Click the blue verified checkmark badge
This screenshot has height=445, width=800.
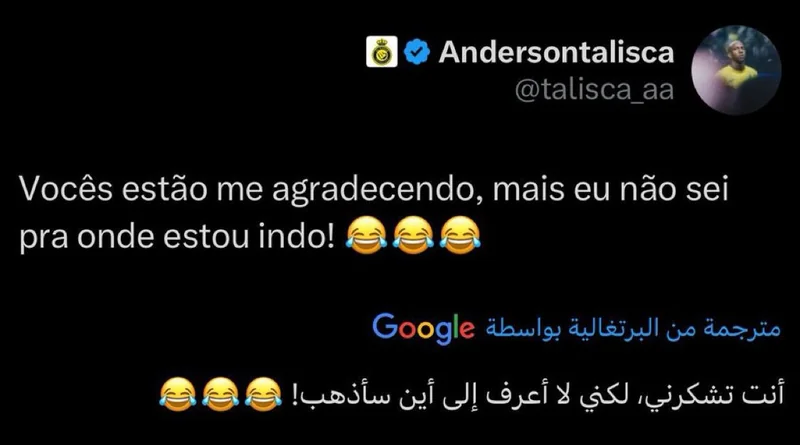click(417, 52)
